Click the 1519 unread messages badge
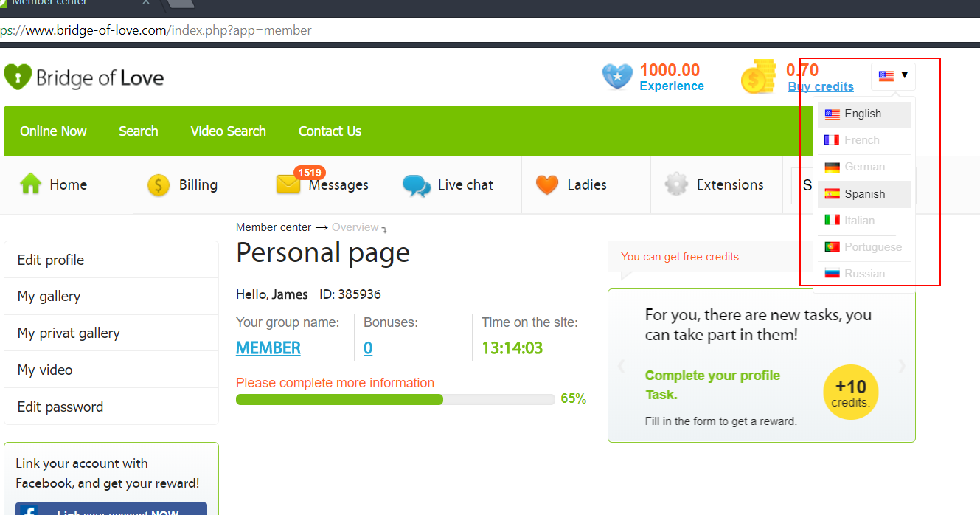Viewport: 980px width, 515px height. point(310,173)
